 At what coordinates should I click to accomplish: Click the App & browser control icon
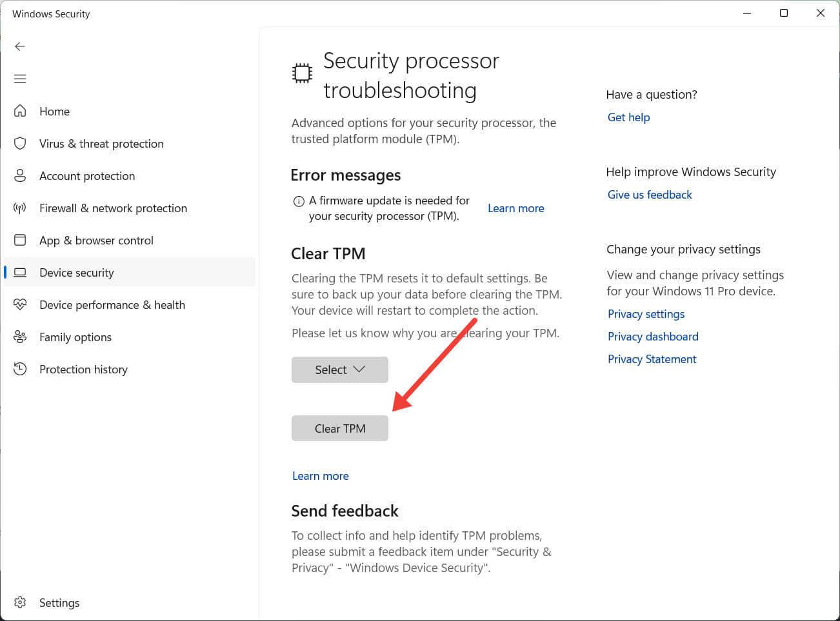20,240
